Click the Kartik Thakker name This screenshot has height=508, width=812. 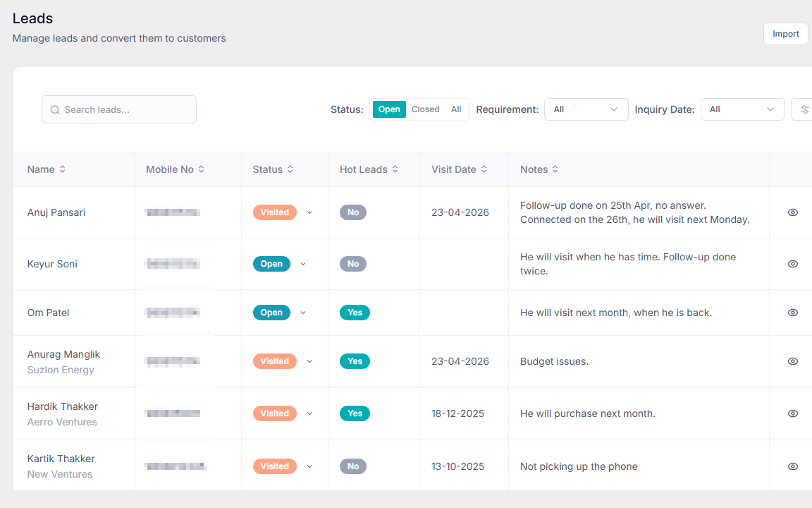pyautogui.click(x=61, y=459)
